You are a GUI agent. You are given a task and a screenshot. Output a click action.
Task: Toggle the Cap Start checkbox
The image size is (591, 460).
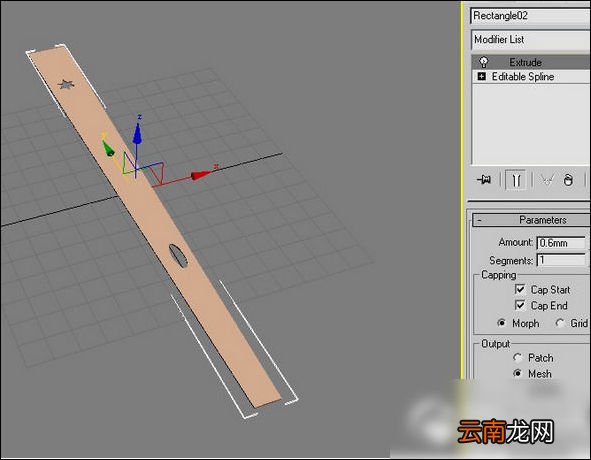point(520,289)
